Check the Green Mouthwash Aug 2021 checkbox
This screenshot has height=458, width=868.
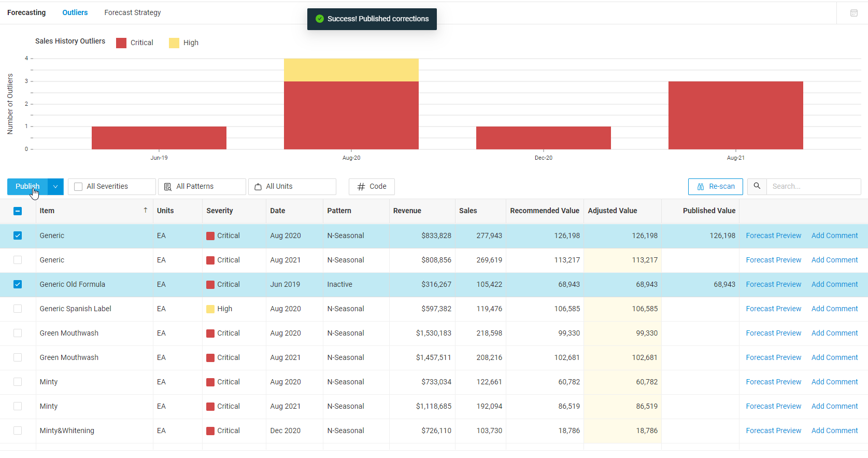(18, 357)
